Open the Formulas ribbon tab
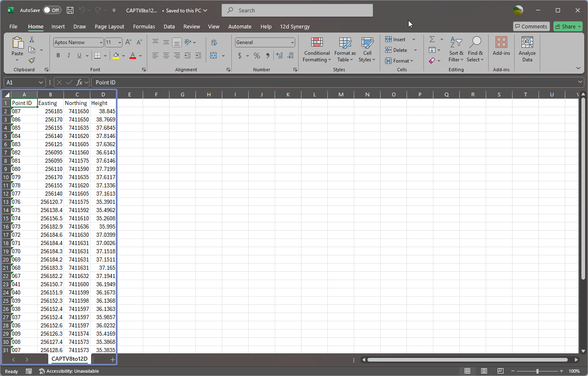Viewport: 588px width, 376px height. [x=144, y=26]
